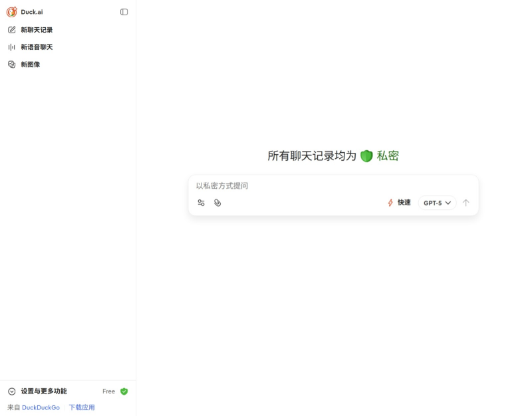Viewport: 532px width, 416px height.
Task: Focus the 以私密方式提问 input box
Action: (332, 186)
